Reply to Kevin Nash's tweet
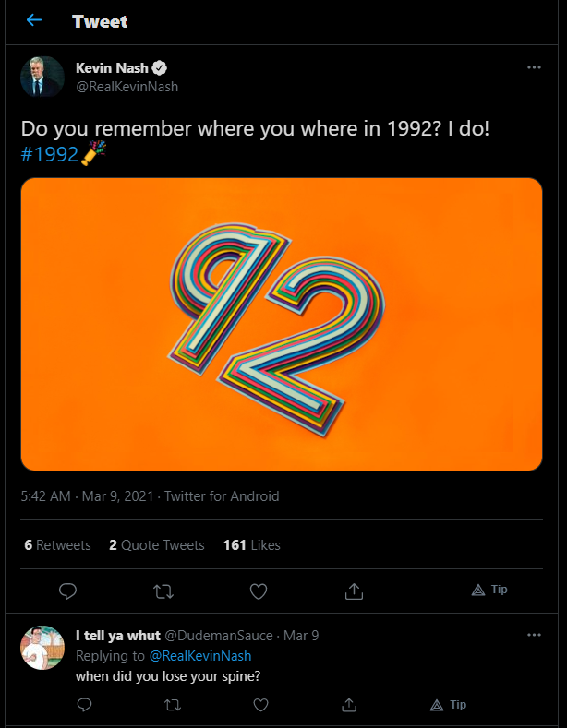 pyautogui.click(x=66, y=591)
